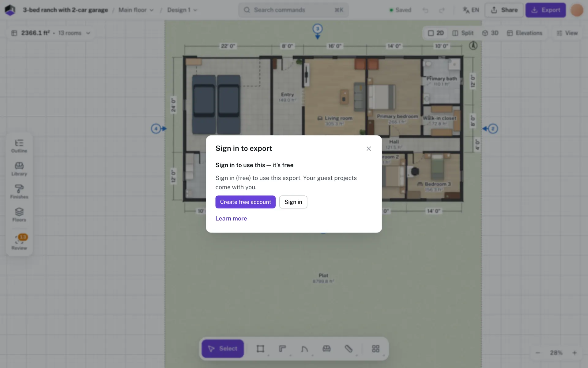Open the Finishes paint roller panel
Screen dimensions: 588x368
pyautogui.click(x=19, y=192)
